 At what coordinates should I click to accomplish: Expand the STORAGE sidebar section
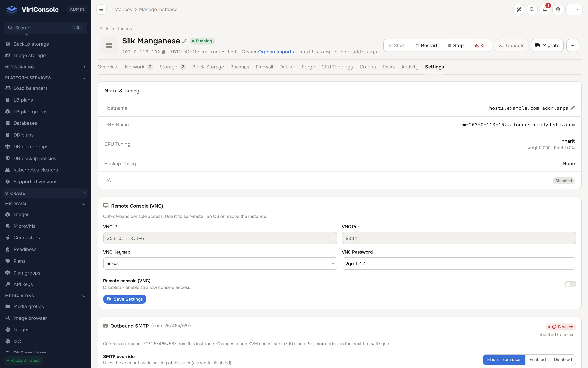pyautogui.click(x=45, y=193)
